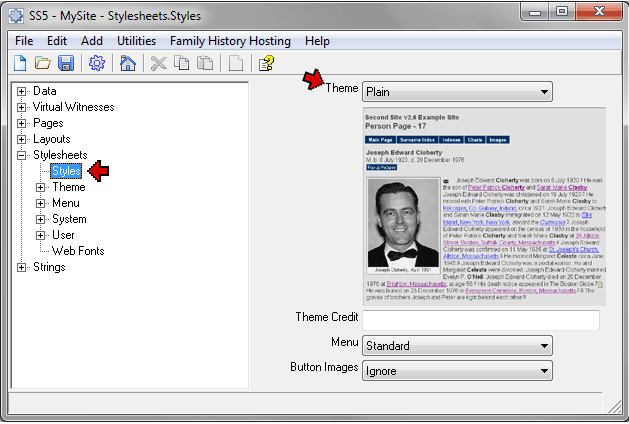Expand the Strings tree node
Screen dimensions: 629x424
coord(22,267)
